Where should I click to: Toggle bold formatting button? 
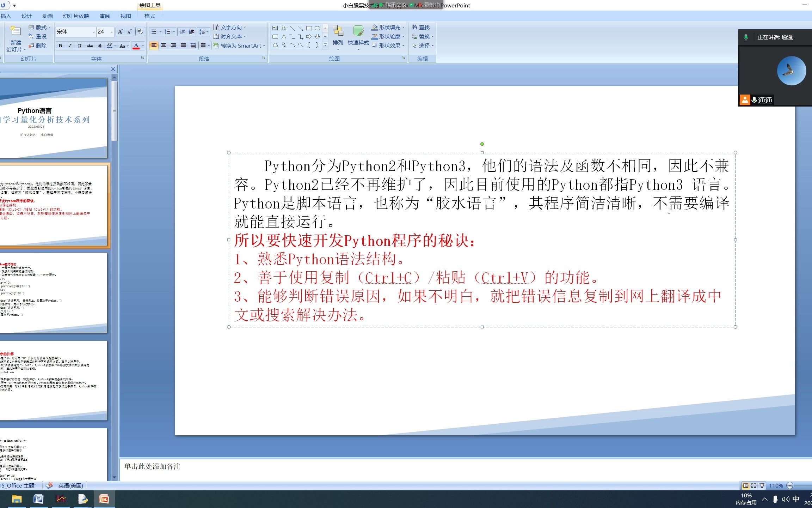point(60,46)
